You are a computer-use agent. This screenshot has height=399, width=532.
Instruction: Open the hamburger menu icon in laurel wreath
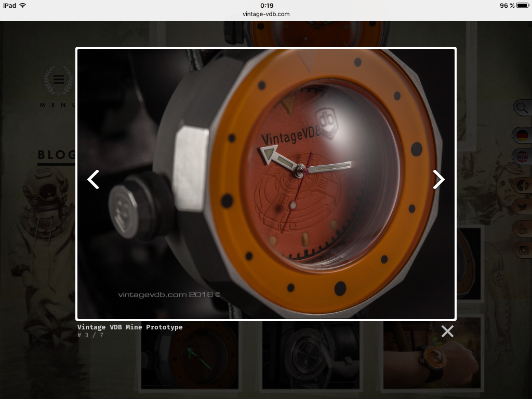(59, 79)
